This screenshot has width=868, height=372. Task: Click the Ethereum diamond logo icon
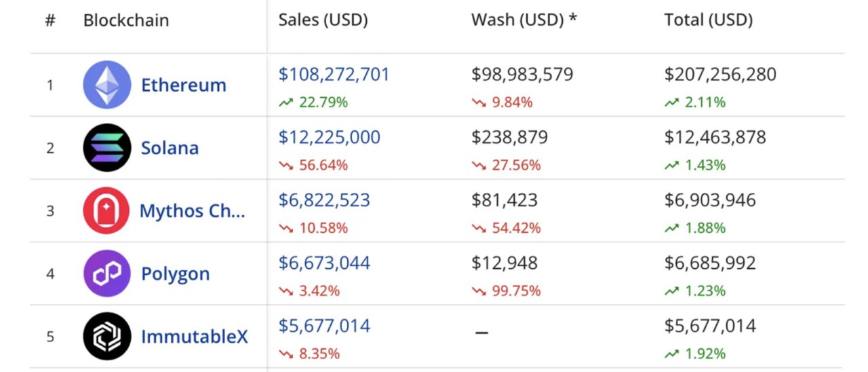(107, 85)
